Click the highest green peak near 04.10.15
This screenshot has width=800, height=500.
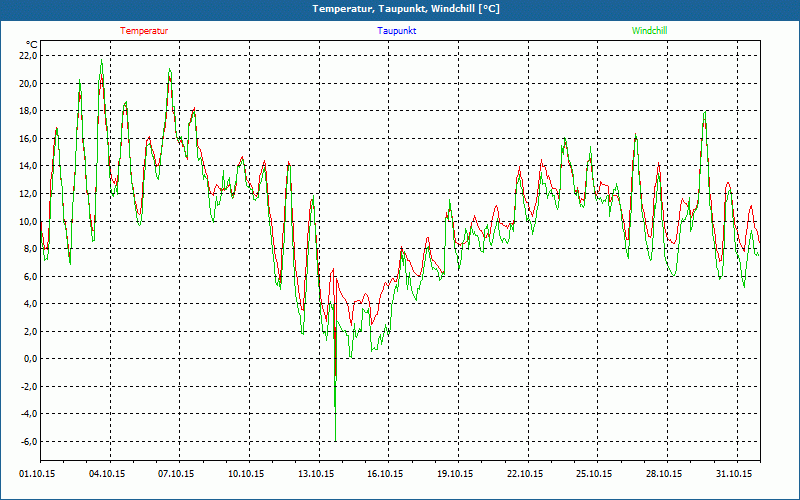(x=102, y=61)
